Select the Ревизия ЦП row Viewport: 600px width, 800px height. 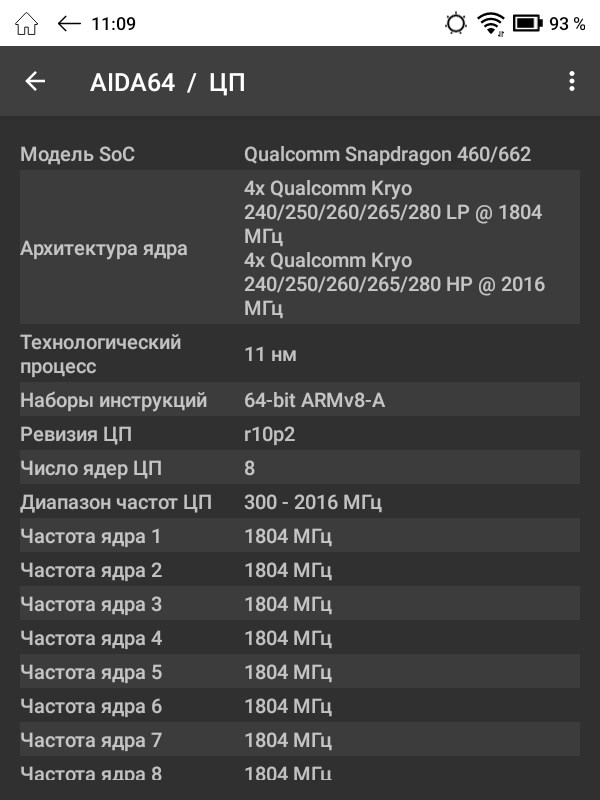pos(300,435)
